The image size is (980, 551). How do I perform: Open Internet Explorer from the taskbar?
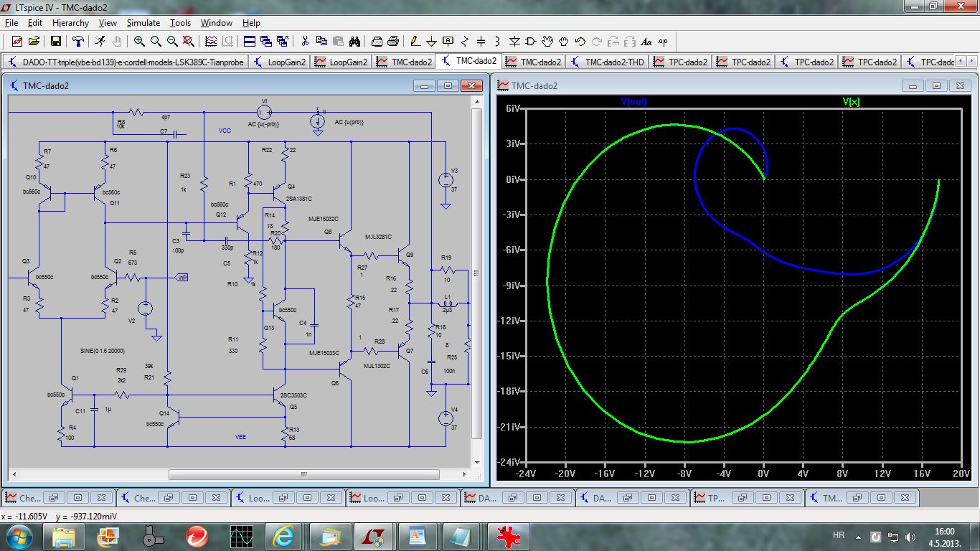coord(285,536)
